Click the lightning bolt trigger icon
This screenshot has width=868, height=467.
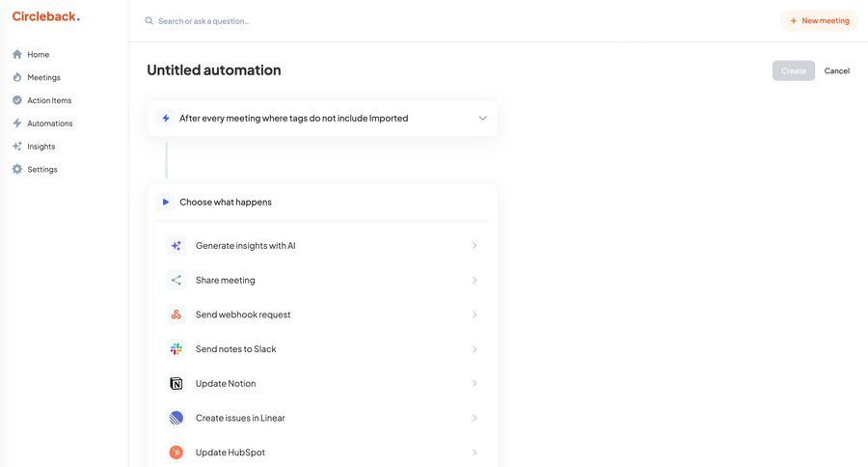[166, 119]
